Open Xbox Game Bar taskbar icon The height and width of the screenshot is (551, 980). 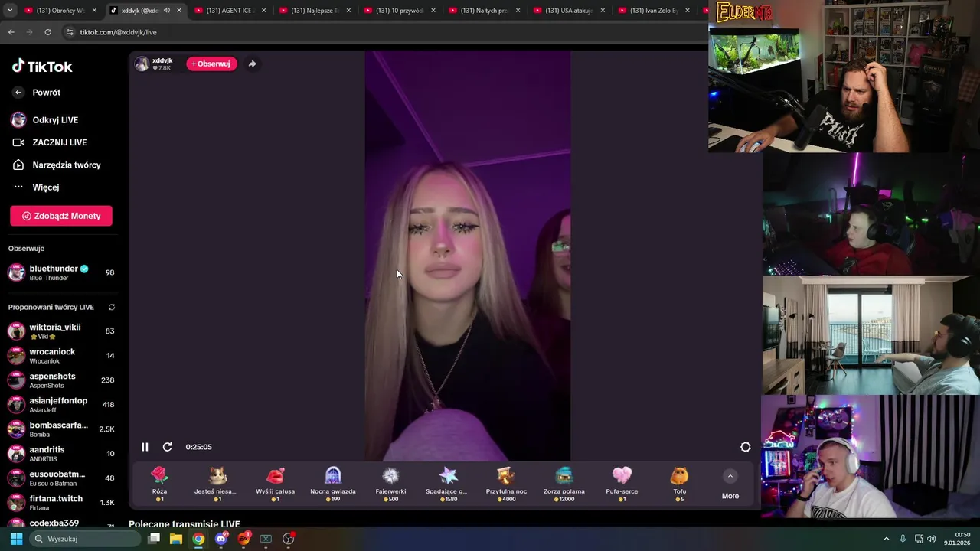(x=266, y=539)
